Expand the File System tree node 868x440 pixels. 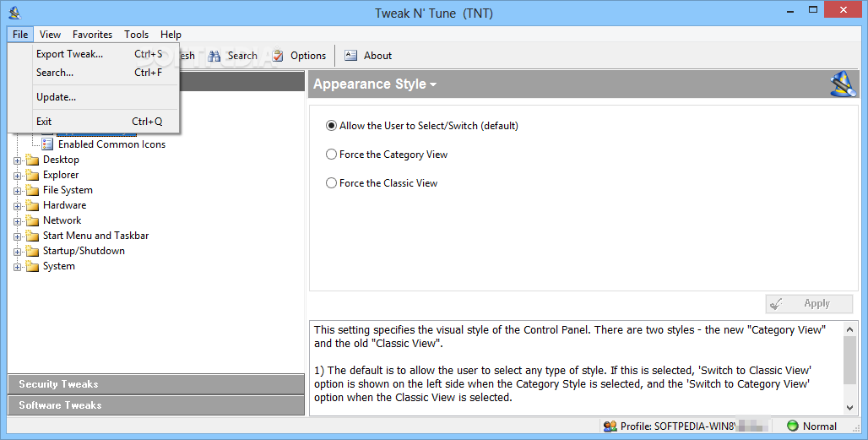click(17, 192)
